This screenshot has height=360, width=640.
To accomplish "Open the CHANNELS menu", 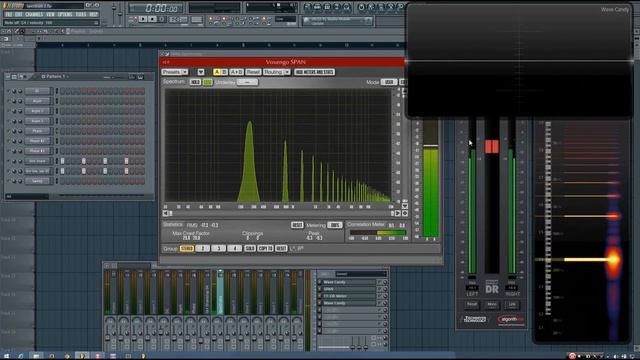I will (34, 14).
